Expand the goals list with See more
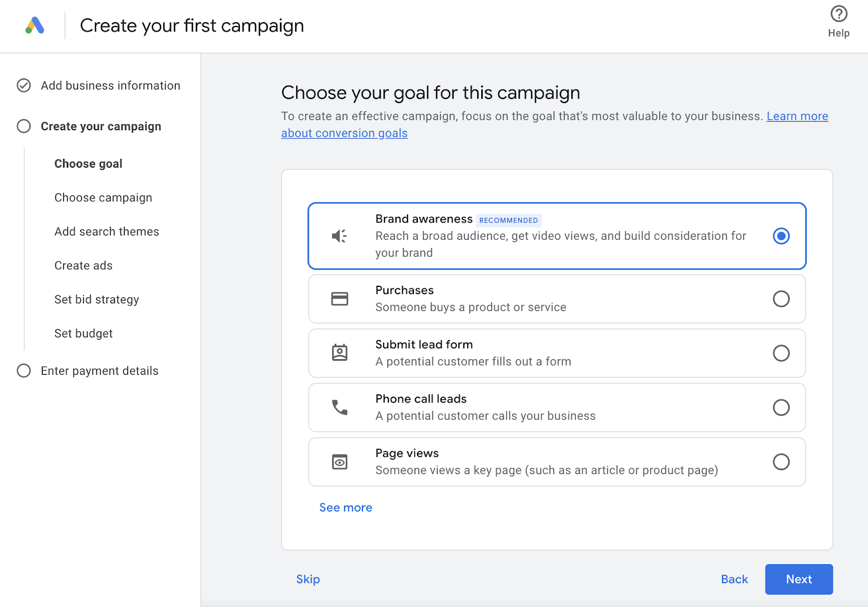 [x=346, y=507]
